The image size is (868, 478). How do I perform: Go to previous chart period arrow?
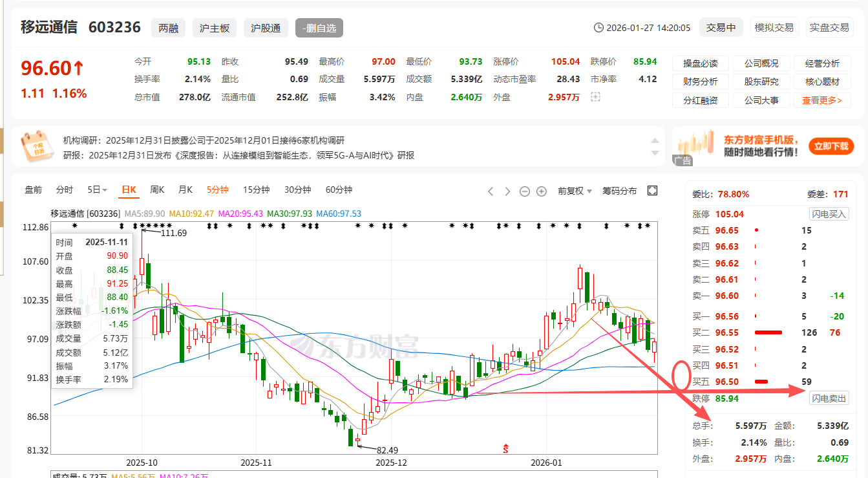[491, 191]
